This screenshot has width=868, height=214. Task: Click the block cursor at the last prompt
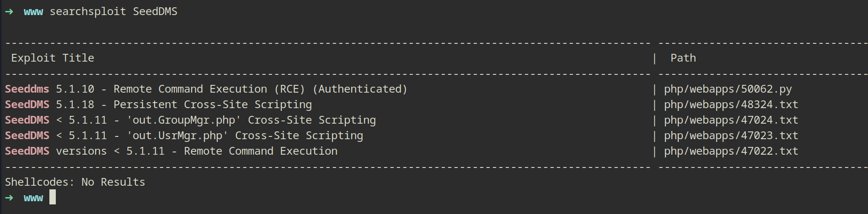click(53, 197)
